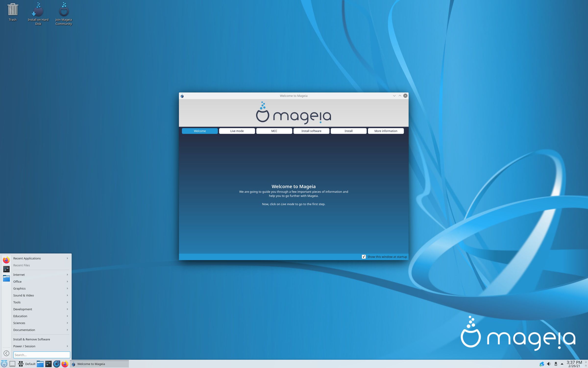Screen dimensions: 588x368
Task: Open the Trash from the desktop
Action: coord(13,11)
